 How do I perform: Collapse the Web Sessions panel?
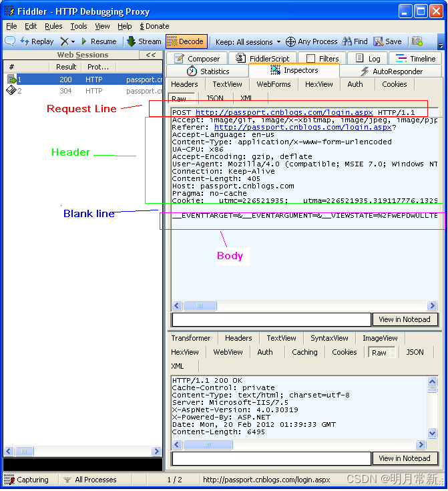(x=151, y=55)
